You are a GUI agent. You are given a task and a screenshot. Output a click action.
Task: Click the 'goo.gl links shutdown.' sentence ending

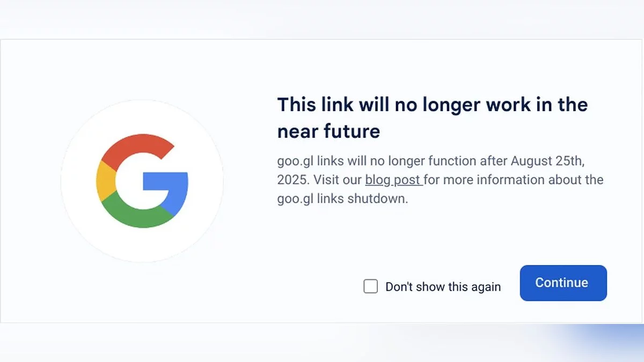tap(342, 198)
